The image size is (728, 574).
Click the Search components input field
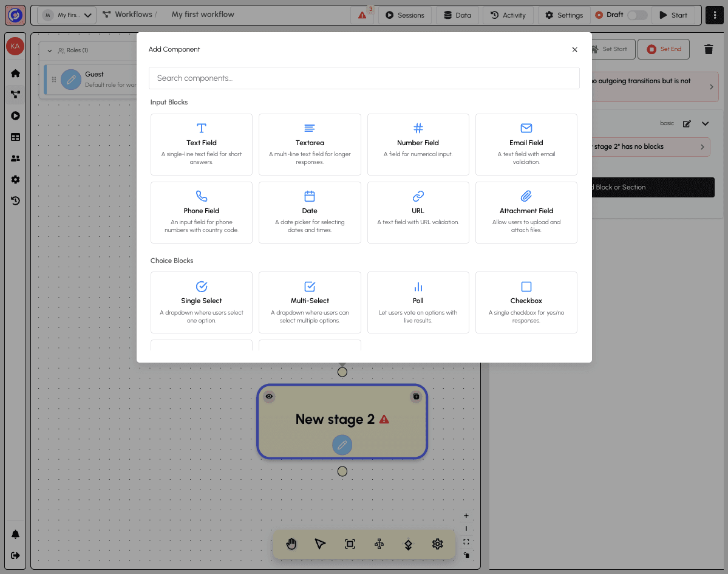point(364,78)
